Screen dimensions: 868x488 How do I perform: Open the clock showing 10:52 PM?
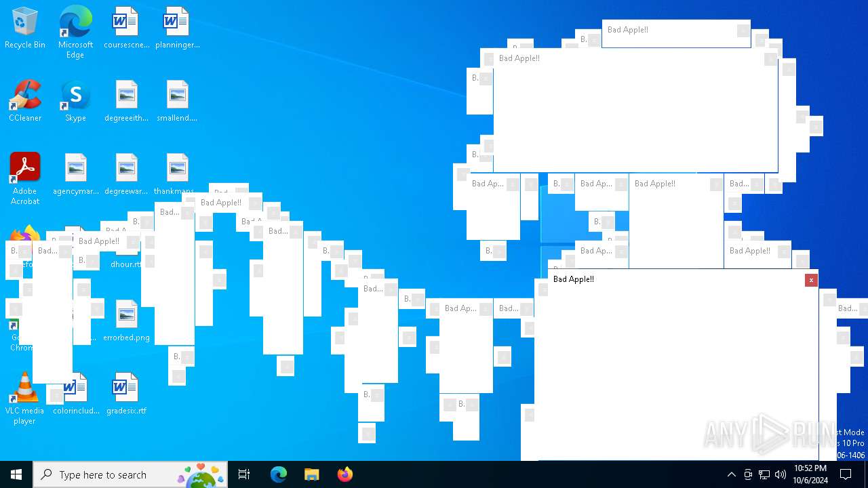tap(810, 474)
